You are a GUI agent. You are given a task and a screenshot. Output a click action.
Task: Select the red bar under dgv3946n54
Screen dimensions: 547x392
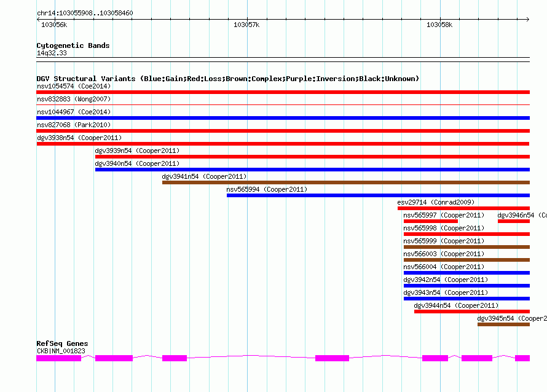pyautogui.click(x=514, y=221)
